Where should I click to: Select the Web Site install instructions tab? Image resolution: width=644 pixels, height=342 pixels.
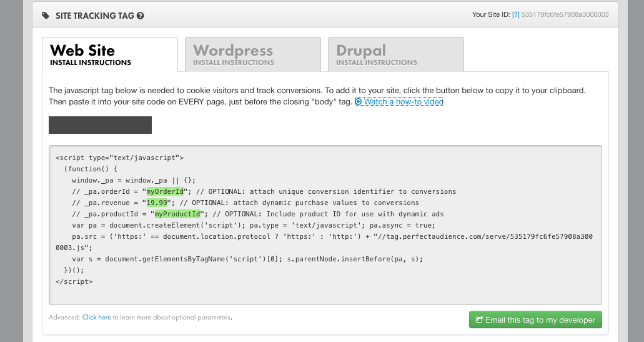(x=110, y=54)
